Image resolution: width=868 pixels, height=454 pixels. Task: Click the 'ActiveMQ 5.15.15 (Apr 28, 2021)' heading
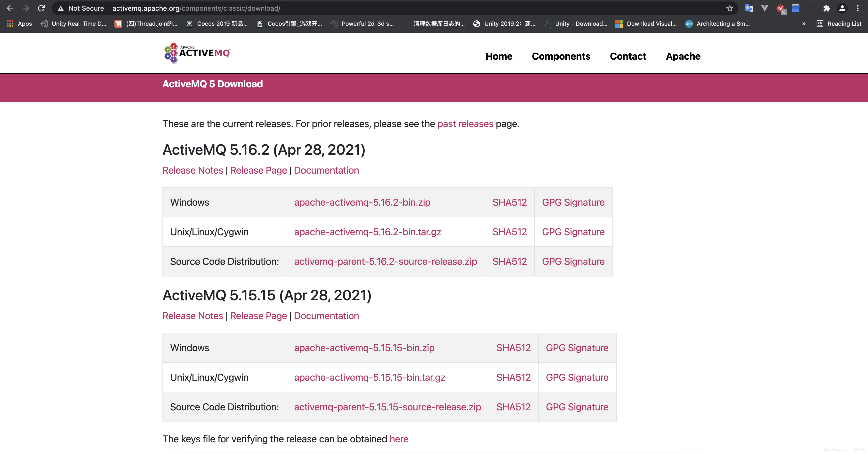click(267, 296)
